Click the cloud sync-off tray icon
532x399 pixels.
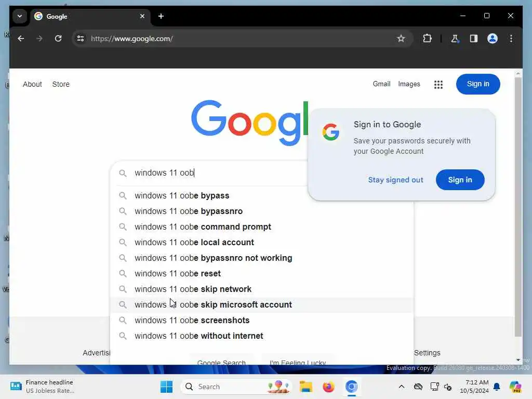coord(418,387)
